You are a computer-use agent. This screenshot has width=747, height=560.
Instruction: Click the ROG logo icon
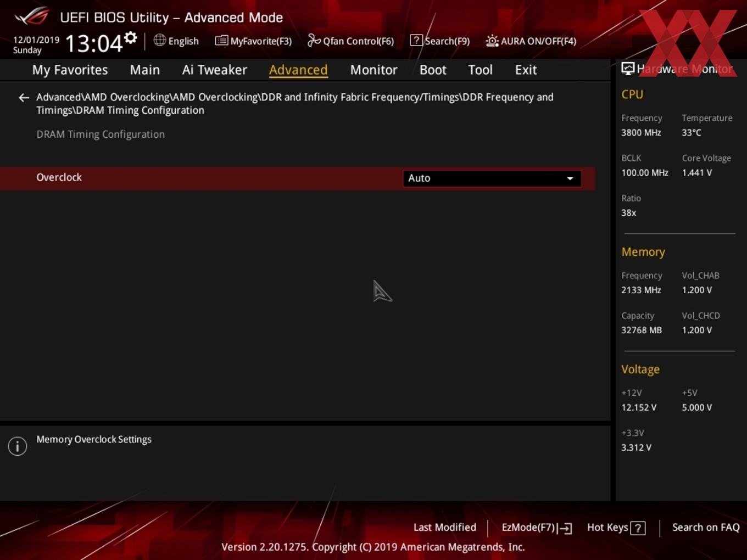point(32,16)
